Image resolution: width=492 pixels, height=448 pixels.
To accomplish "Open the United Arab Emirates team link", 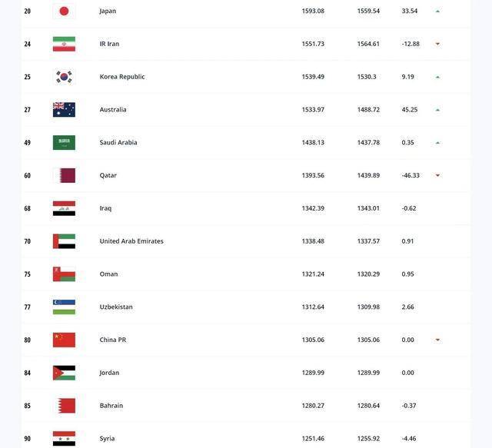I will [131, 241].
